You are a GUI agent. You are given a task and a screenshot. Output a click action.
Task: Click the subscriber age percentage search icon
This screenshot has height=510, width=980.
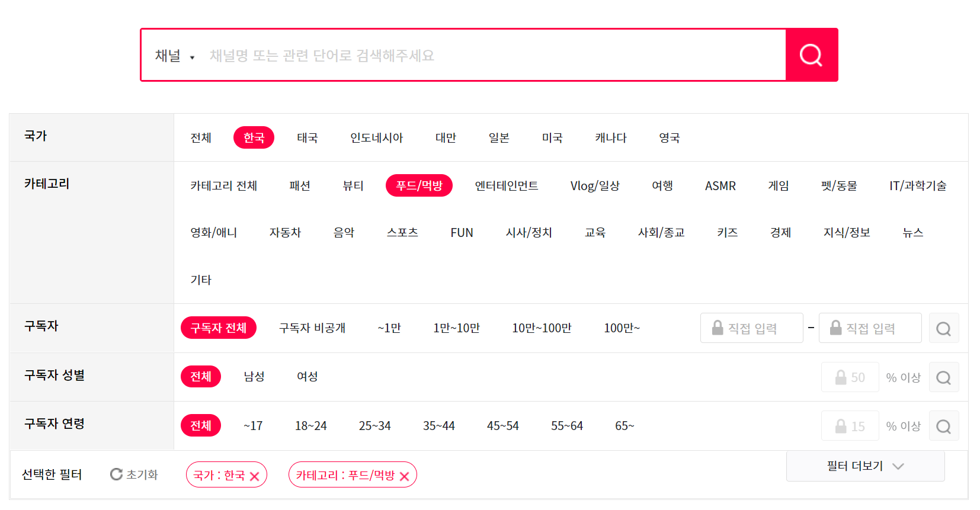(944, 426)
